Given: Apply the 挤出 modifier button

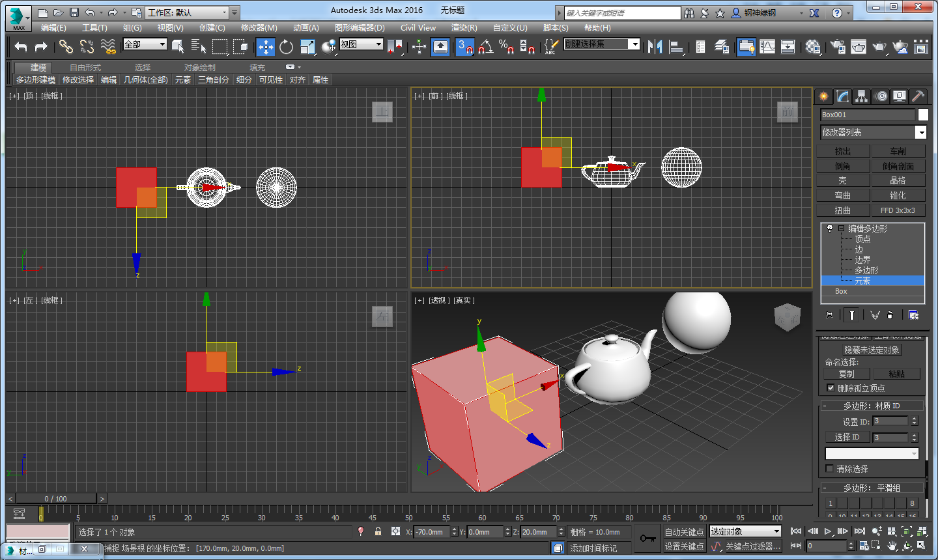Looking at the screenshot, I should pos(843,151).
